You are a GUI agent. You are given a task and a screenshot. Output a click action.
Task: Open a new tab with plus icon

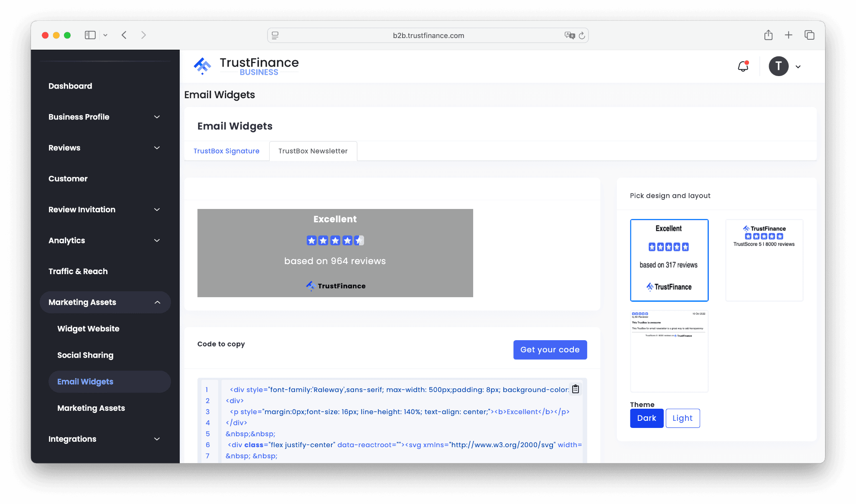[x=788, y=35]
